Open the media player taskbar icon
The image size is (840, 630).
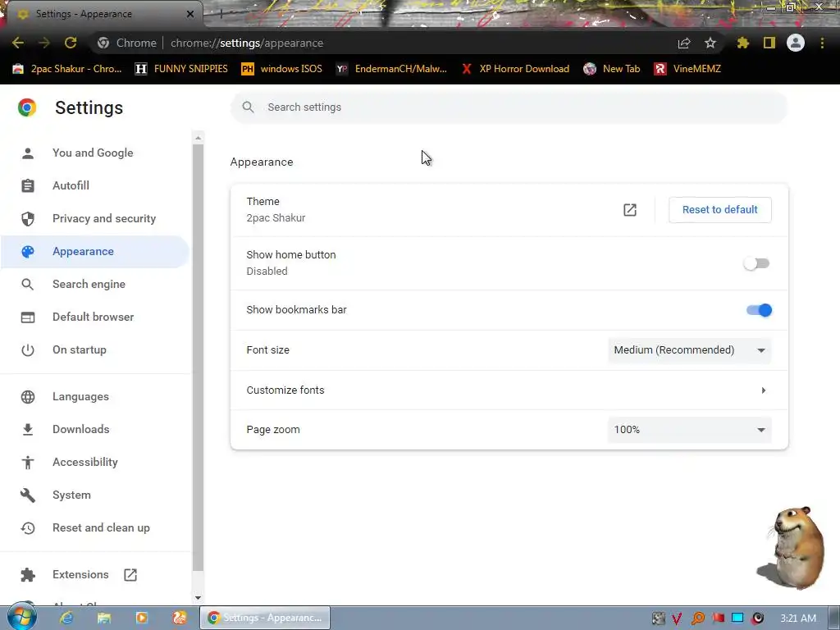point(142,618)
